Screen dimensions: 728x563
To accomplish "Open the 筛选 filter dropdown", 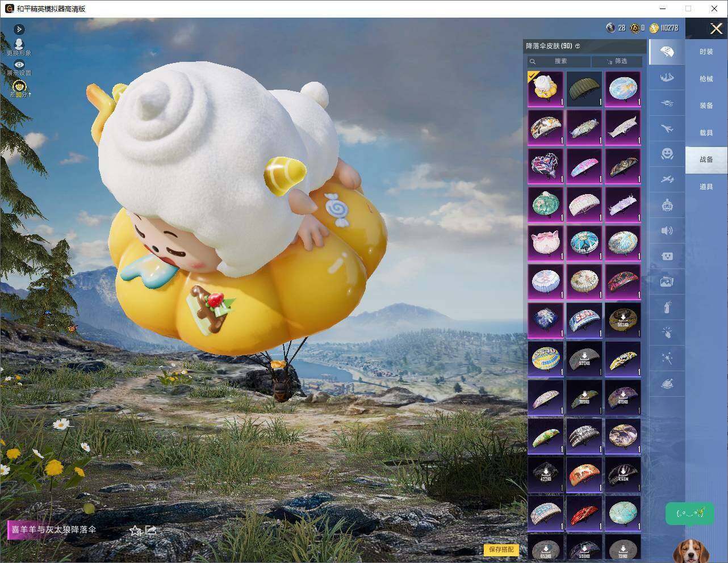I will coord(617,61).
